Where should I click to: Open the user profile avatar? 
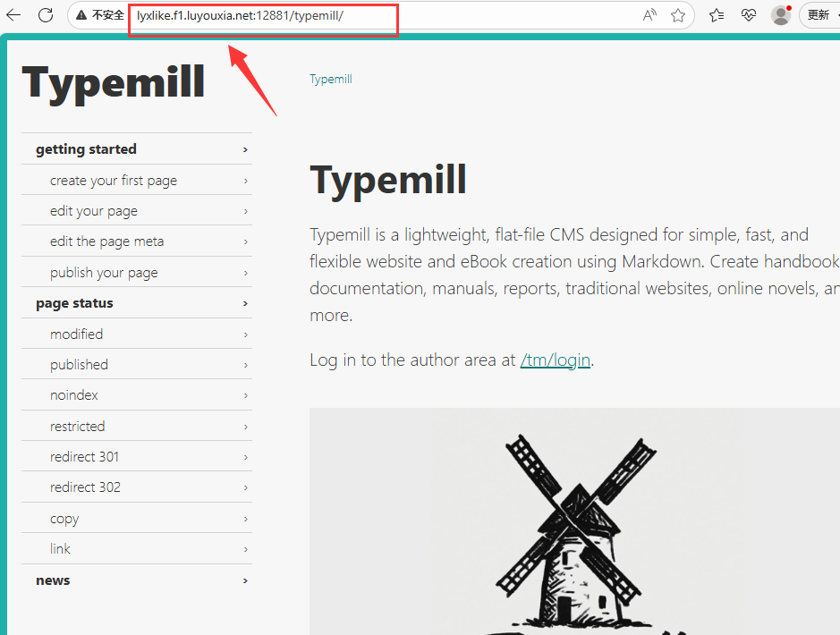[781, 15]
